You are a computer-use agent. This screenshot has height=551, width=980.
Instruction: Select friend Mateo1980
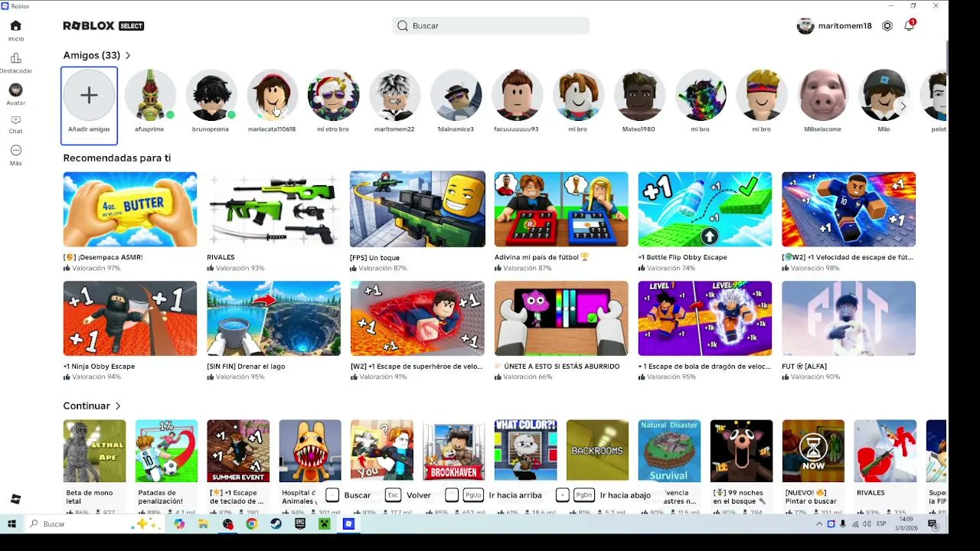pos(639,95)
